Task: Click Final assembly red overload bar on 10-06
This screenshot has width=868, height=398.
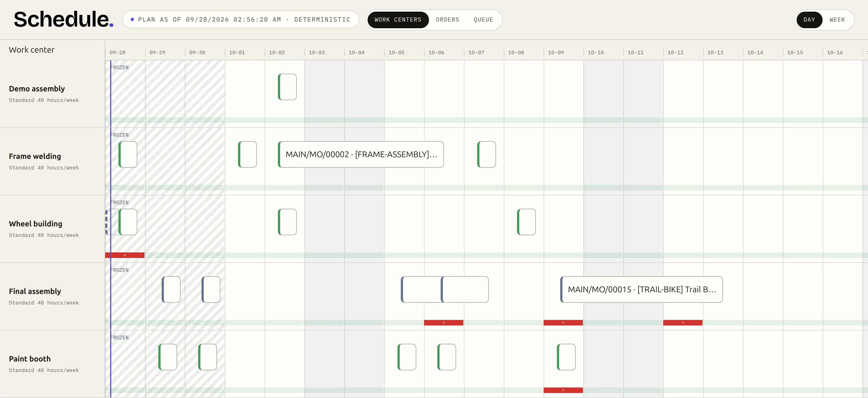Action: pos(444,322)
